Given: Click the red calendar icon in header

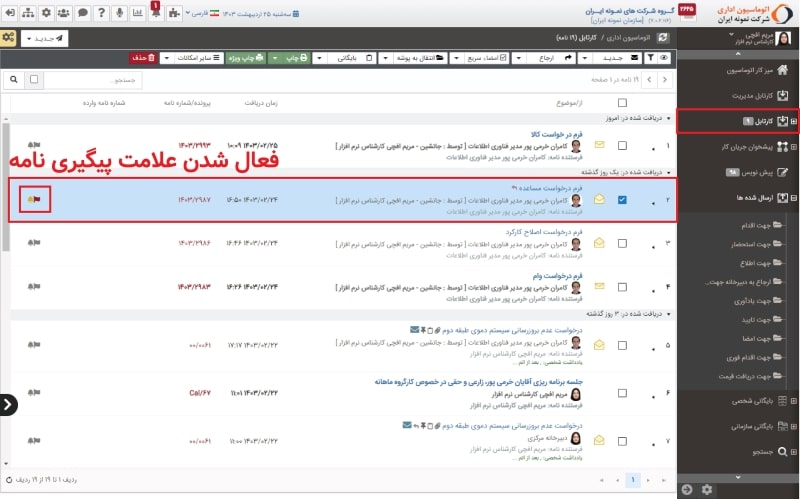Looking at the screenshot, I should [x=687, y=12].
